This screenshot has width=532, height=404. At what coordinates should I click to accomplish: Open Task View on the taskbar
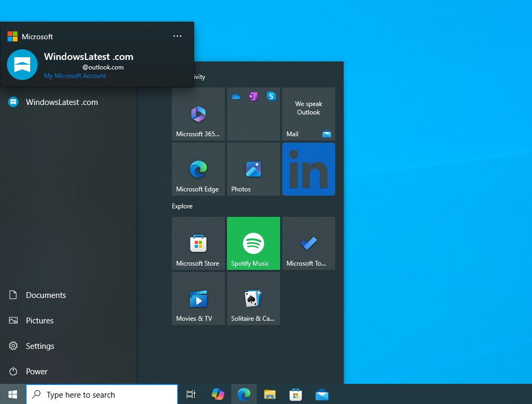pyautogui.click(x=190, y=394)
